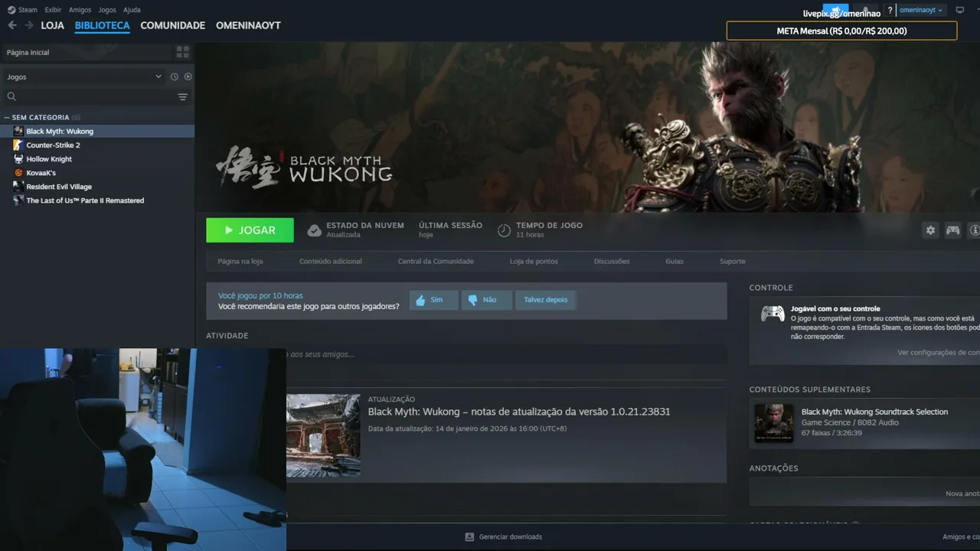This screenshot has width=980, height=551.
Task: Toggle ready-to-play filter icon
Action: 188,77
